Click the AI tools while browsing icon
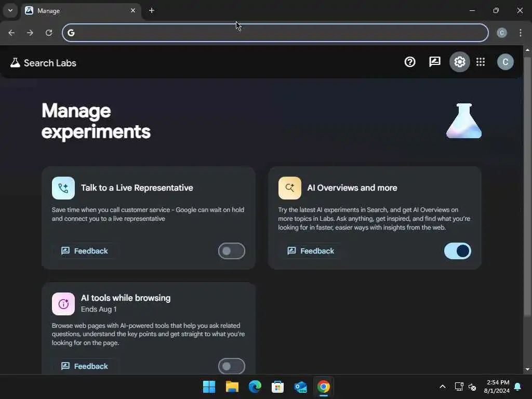Screen dimensions: 532x399 click(x=63, y=303)
